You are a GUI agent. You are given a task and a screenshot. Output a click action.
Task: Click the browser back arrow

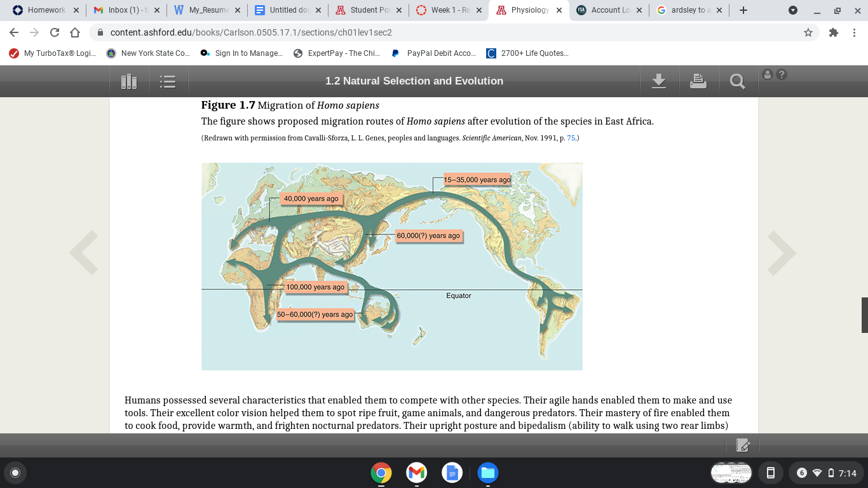coord(14,32)
